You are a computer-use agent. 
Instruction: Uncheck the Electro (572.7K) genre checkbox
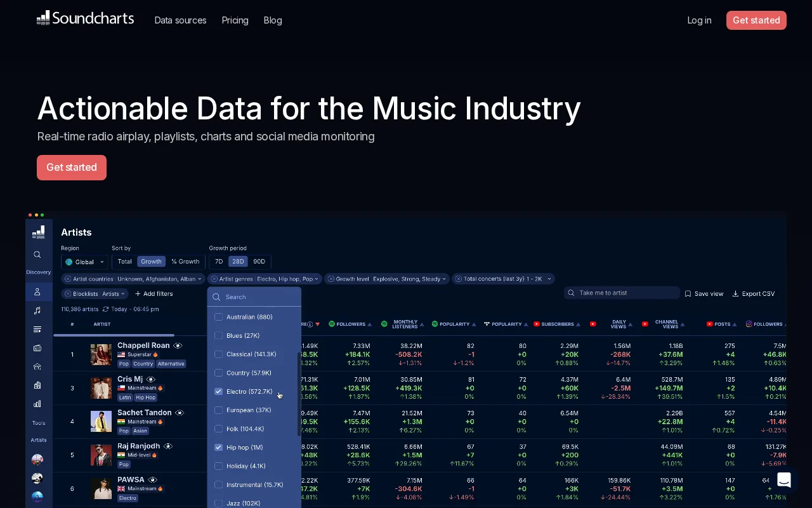(x=219, y=391)
